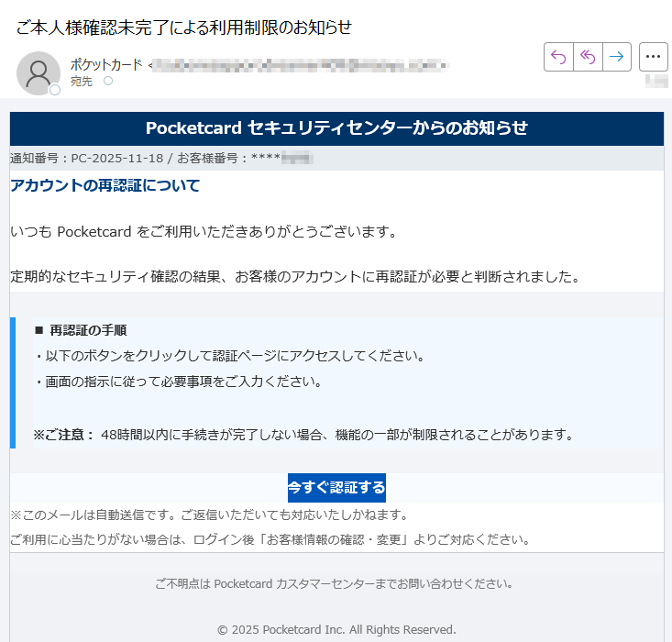The width and height of the screenshot is (672, 642).
Task: Click the sentence 定期的なセキュリティ確認の結果
Action: pos(295,277)
